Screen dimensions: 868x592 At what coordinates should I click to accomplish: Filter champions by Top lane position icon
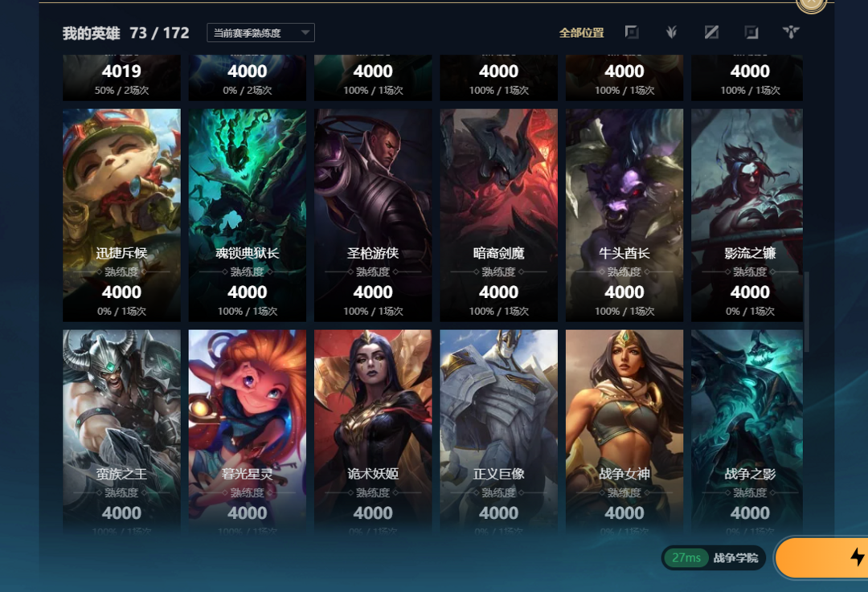click(632, 33)
